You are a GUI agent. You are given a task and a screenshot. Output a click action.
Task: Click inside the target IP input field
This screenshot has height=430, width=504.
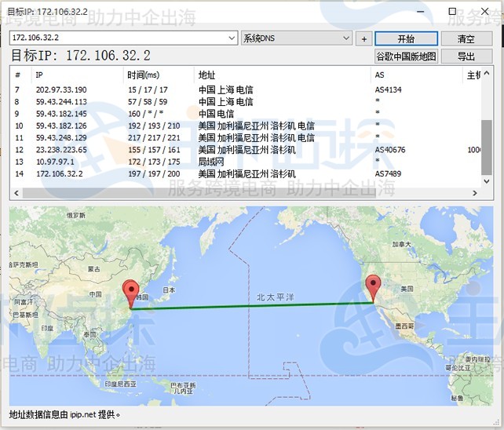[x=118, y=38]
